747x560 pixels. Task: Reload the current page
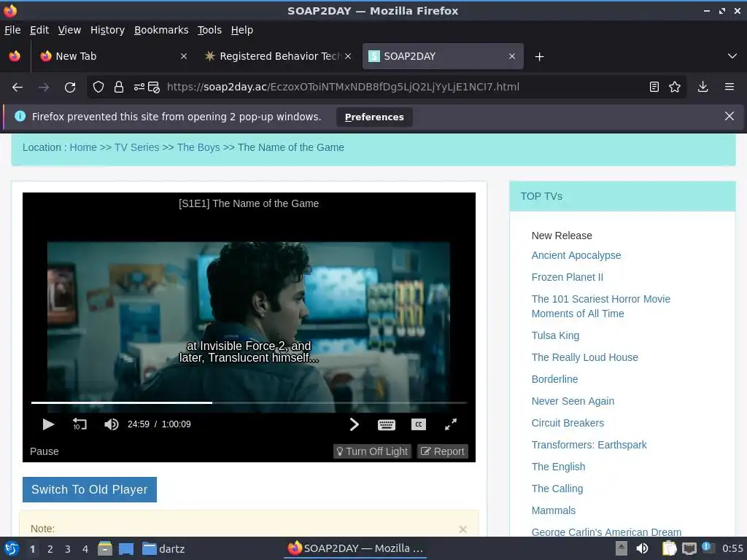pos(70,87)
